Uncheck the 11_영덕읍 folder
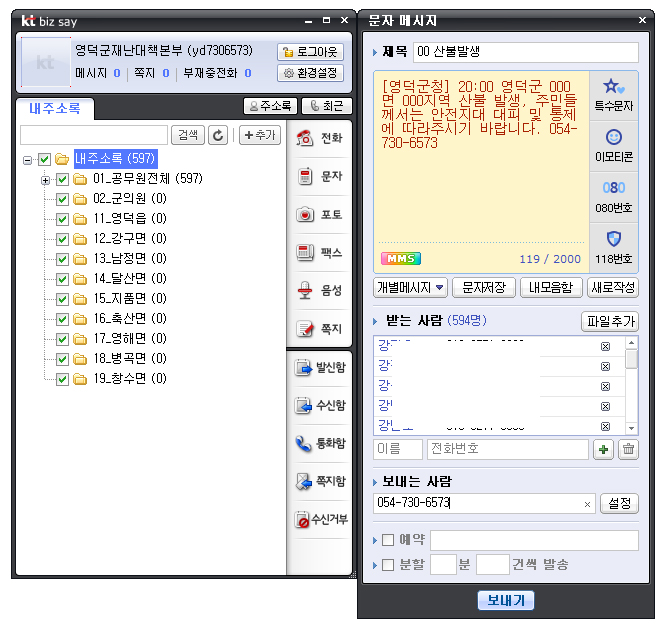Image resolution: width=666 pixels, height=629 pixels. 62,219
